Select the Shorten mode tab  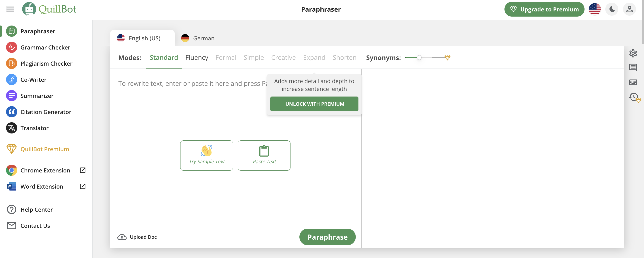tap(345, 58)
